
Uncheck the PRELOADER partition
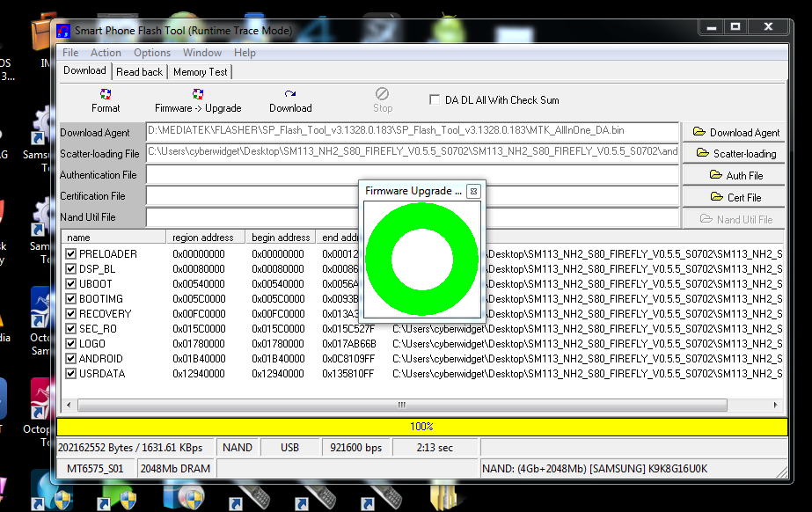tap(71, 254)
